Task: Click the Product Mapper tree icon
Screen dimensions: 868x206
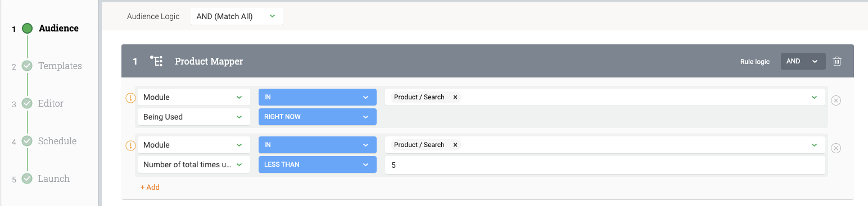Action: (x=156, y=61)
